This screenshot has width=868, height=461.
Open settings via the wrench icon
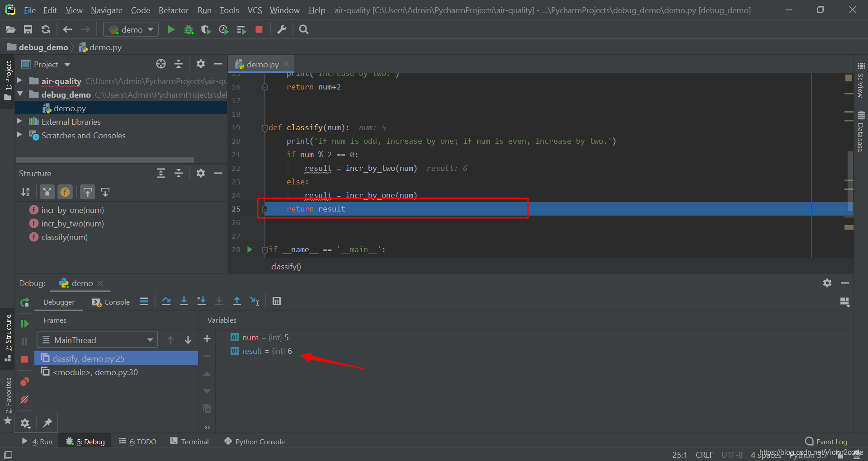pos(282,29)
